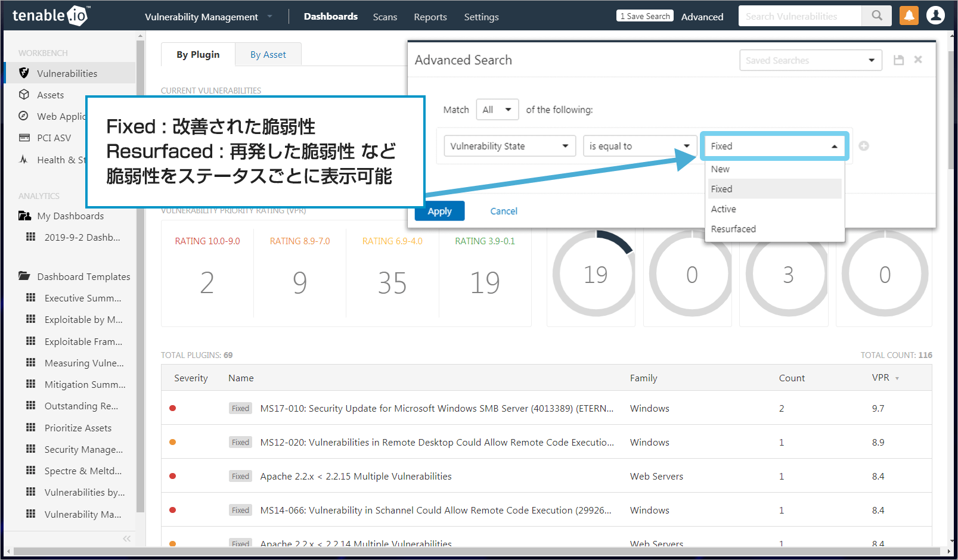Open the 'is equal to' operator dropdown

point(640,146)
